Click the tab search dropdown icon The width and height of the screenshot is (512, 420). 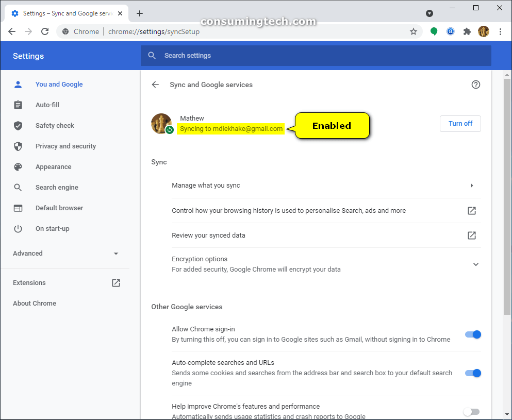pyautogui.click(x=430, y=13)
